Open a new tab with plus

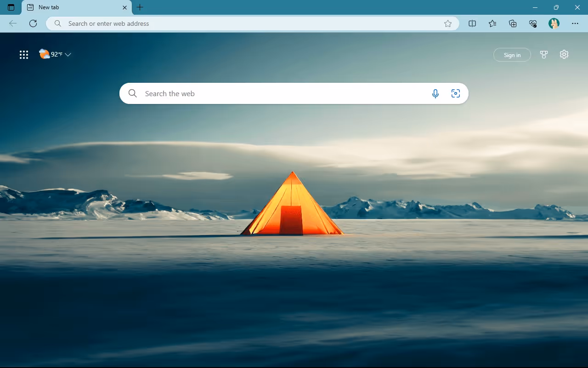click(140, 7)
